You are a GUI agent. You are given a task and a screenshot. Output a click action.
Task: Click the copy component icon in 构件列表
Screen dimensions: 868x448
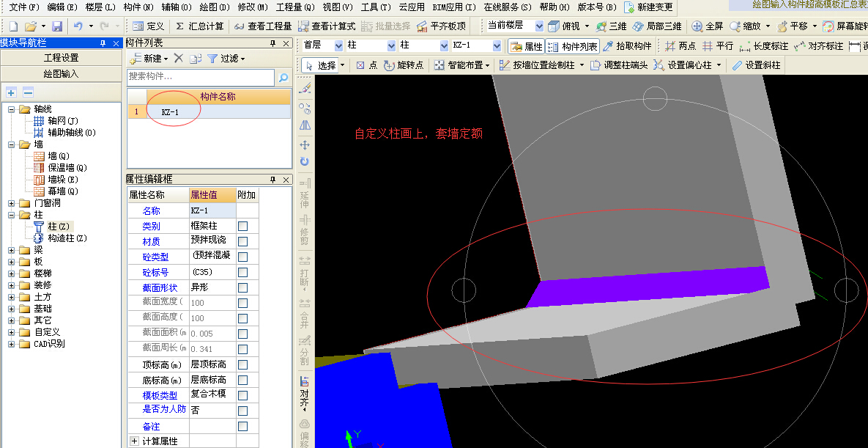coord(195,58)
